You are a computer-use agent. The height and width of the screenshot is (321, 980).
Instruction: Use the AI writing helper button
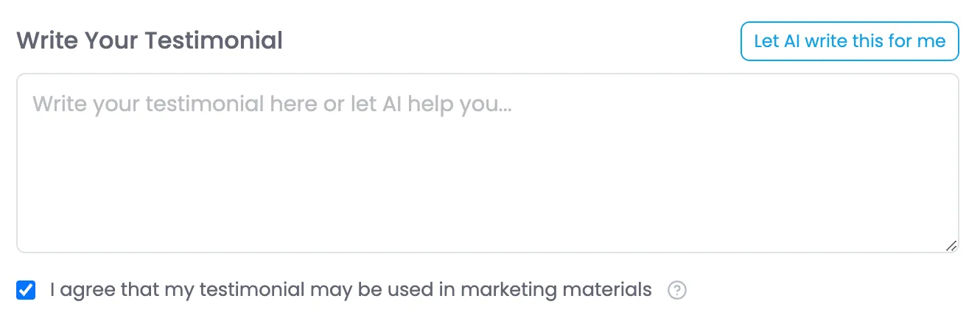[x=850, y=40]
